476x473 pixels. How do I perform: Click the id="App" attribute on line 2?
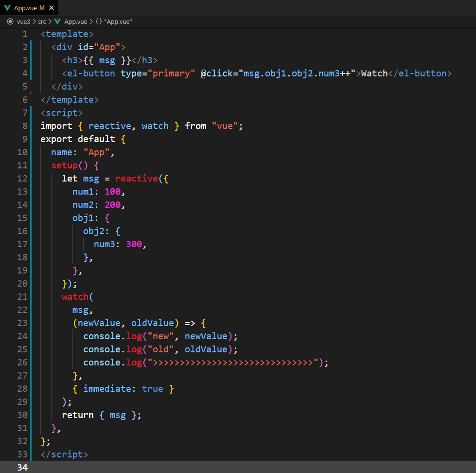coord(99,47)
